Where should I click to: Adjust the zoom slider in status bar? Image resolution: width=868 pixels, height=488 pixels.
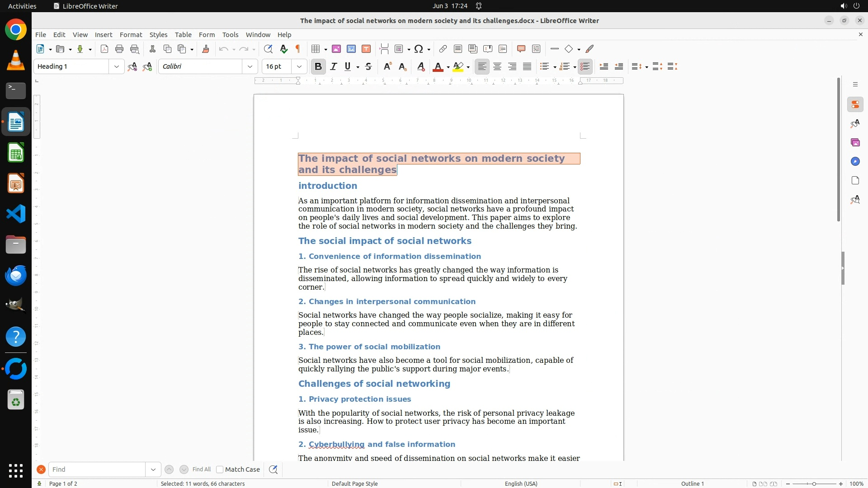pos(814,483)
